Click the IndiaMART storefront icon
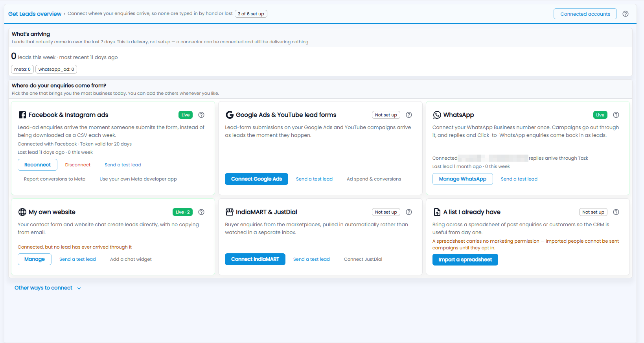Viewport: 644px width, 343px height. tap(230, 212)
